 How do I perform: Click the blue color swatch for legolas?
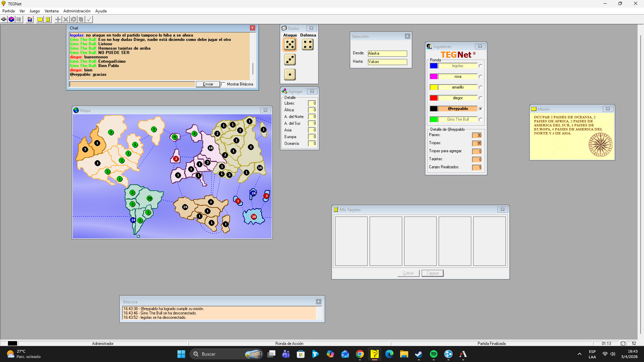(434, 66)
